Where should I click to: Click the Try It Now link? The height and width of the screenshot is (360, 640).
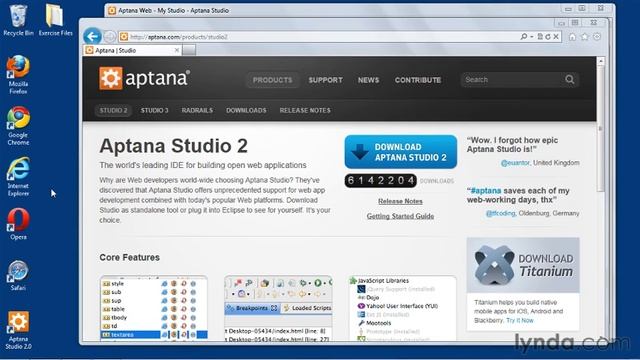520,320
